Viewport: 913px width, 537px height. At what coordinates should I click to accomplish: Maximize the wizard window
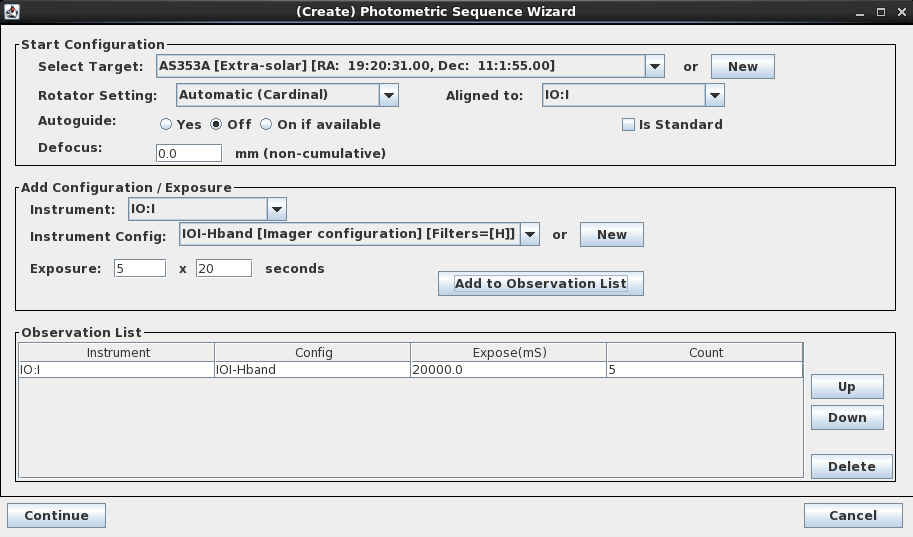click(x=881, y=12)
